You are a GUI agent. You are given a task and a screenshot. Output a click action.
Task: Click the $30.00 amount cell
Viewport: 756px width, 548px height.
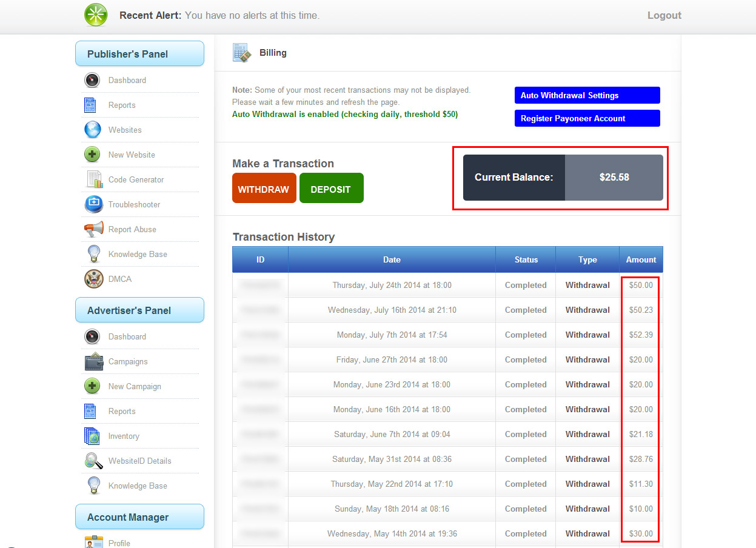click(641, 533)
